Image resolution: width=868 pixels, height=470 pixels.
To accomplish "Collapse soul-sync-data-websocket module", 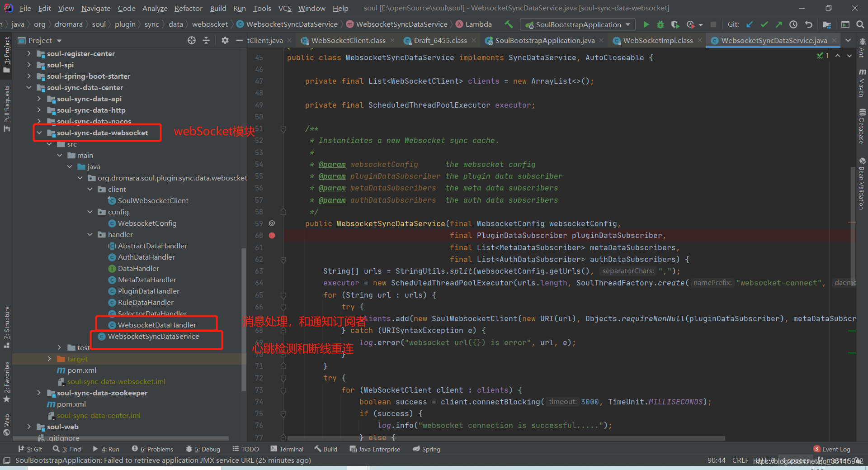I will 39,133.
